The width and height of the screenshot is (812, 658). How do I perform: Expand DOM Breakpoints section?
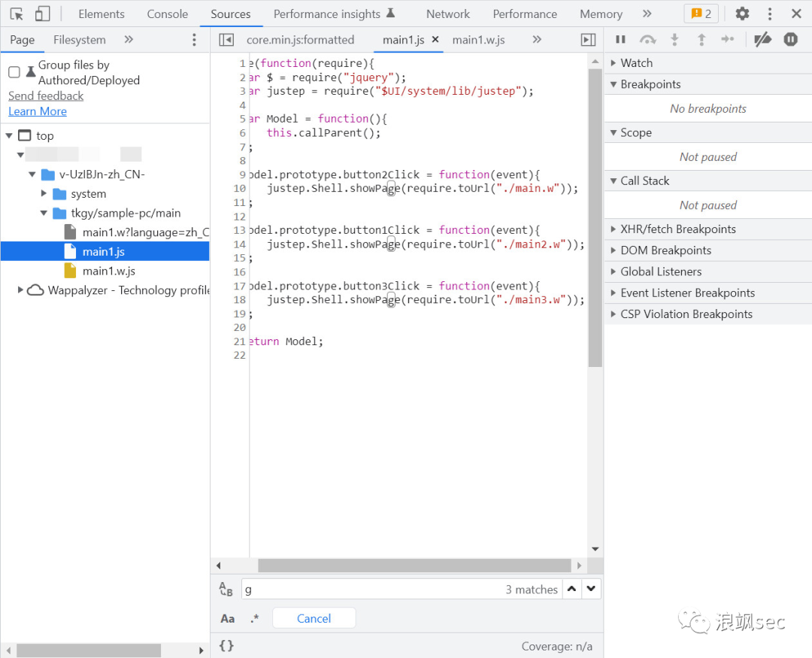(708, 250)
